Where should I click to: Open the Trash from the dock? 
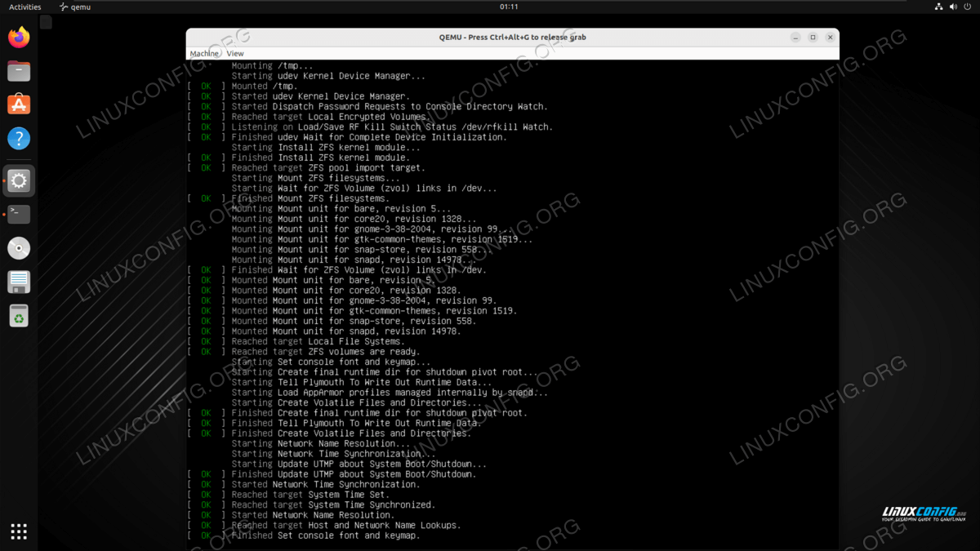19,315
